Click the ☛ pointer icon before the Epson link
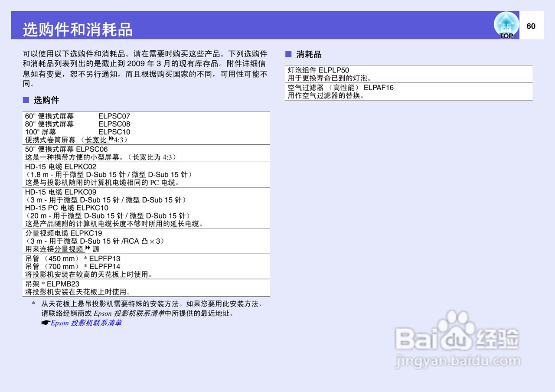This screenshot has height=392, width=555. (x=45, y=323)
